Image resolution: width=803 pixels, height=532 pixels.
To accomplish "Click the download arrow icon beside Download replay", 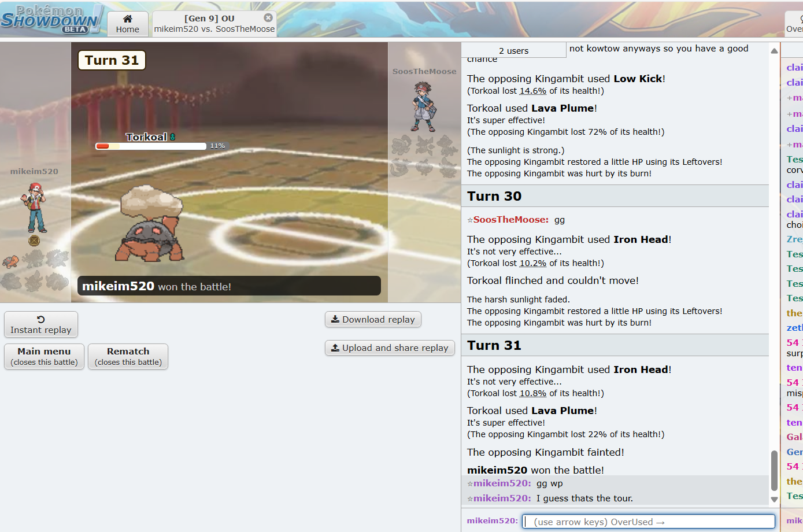I will coord(335,319).
